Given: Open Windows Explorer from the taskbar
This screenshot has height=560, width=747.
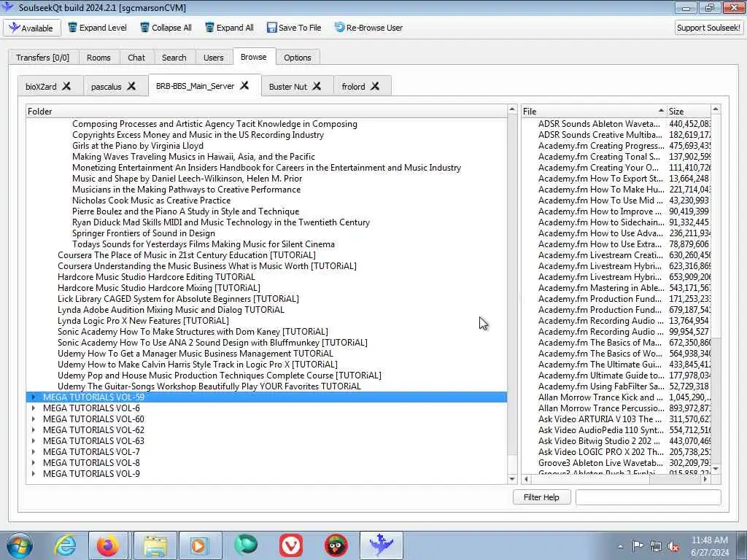Looking at the screenshot, I should pos(155,545).
